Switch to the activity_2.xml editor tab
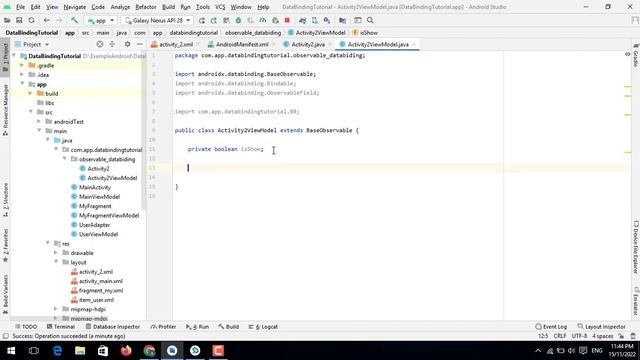The width and height of the screenshot is (640, 360). [176, 44]
